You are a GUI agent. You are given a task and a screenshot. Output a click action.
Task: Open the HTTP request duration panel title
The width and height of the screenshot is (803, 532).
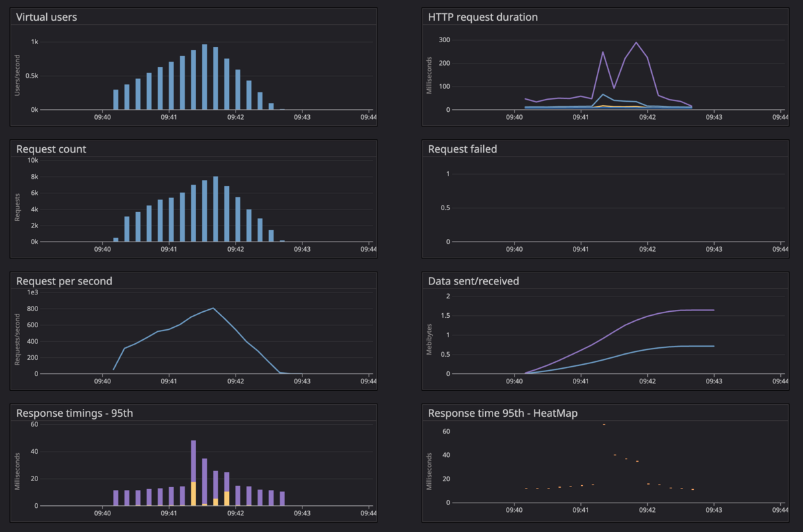coord(482,17)
